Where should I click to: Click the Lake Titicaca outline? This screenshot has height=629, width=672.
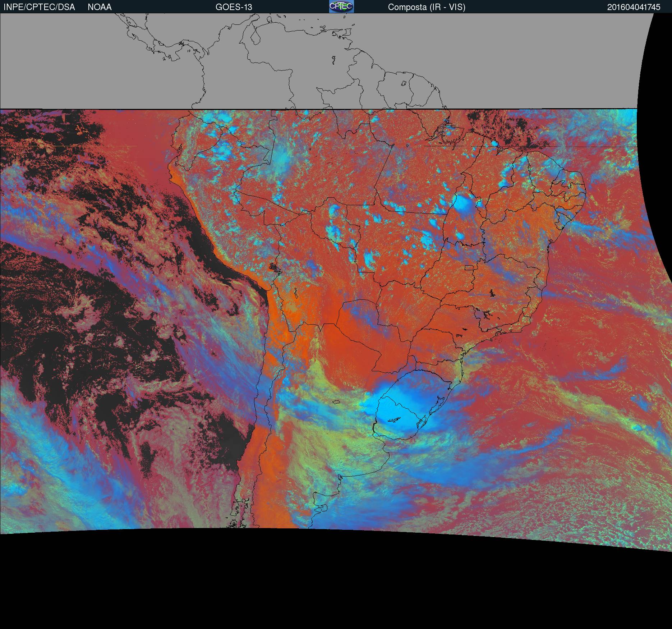pyautogui.click(x=274, y=267)
